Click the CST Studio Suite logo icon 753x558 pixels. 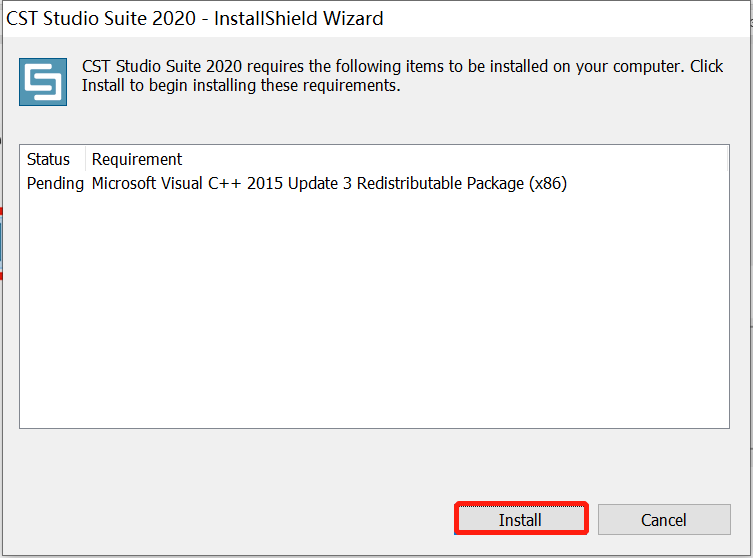(x=43, y=82)
